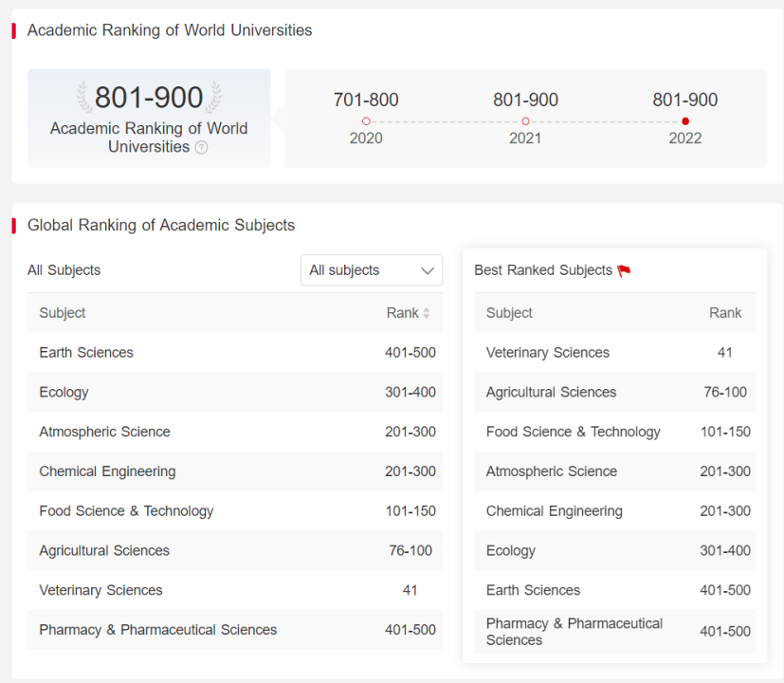Click the Global Ranking of Academic Subjects heading
Screen dimensions: 784x683
(x=161, y=226)
